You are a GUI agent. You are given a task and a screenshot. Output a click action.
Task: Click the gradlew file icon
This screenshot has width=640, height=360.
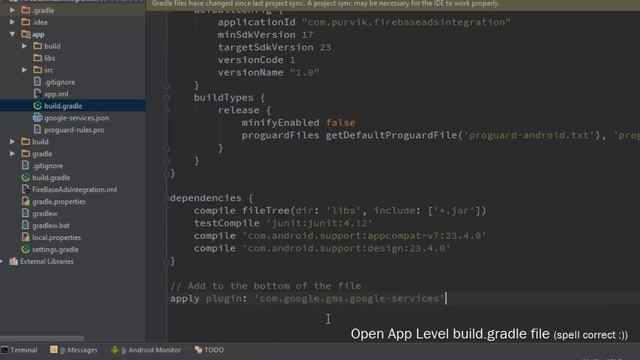coord(26,213)
